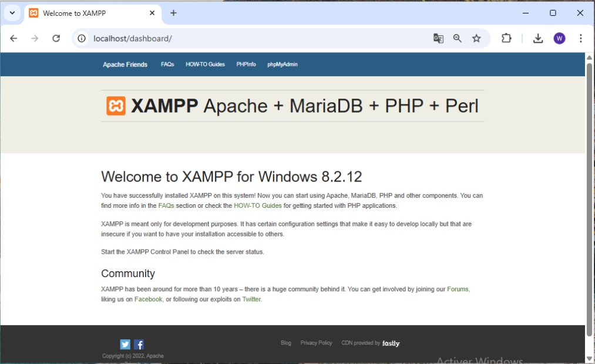Open Chrome's three-dot menu
595x364 pixels.
580,38
